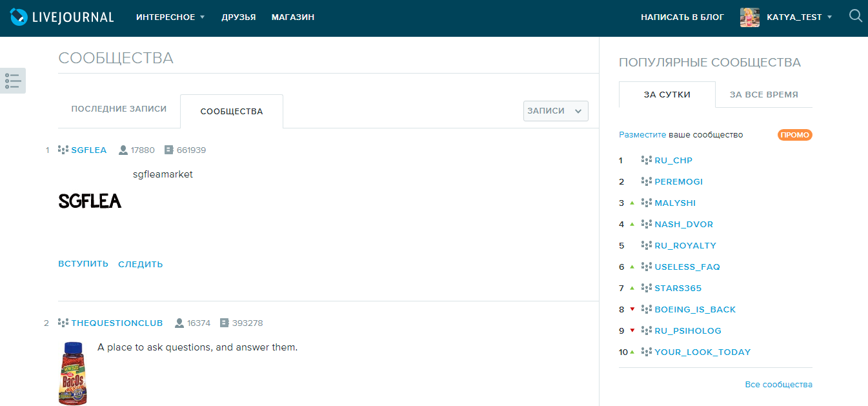Image resolution: width=868 pixels, height=406 pixels.
Task: Click community icon beside RU_PSIHOLOG
Action: (x=647, y=330)
